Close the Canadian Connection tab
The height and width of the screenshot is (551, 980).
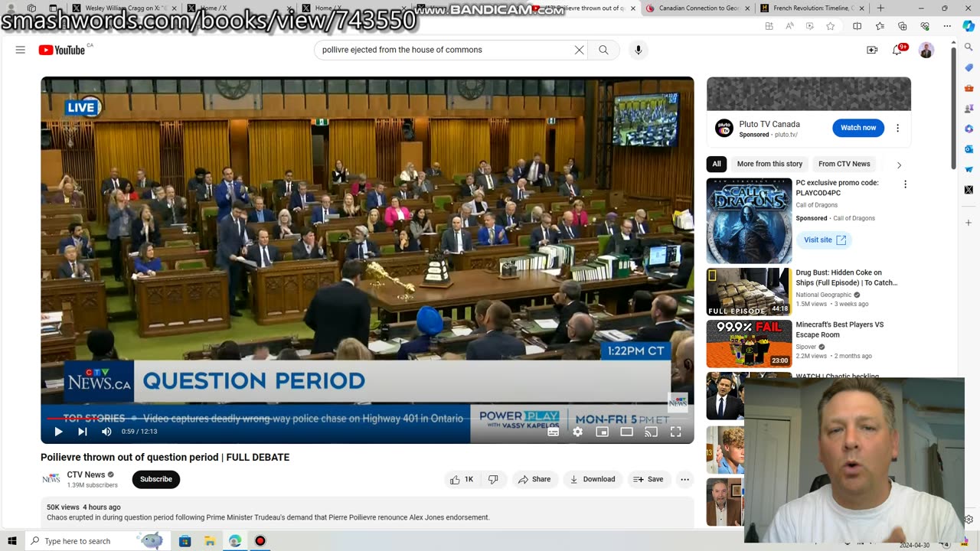pos(746,8)
